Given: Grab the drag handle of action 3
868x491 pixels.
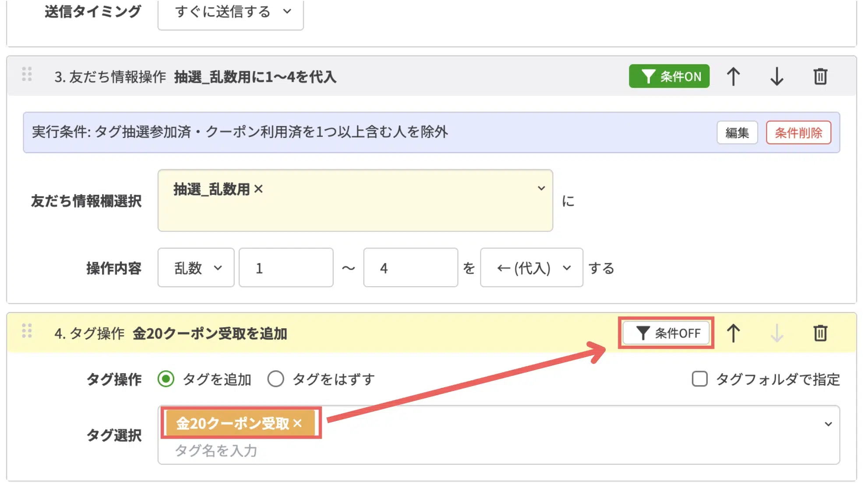Looking at the screenshot, I should (27, 74).
